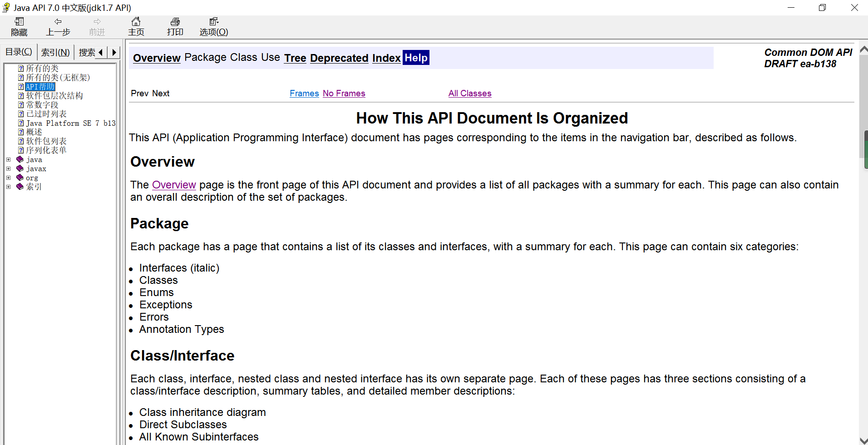Click the book icon beside org
This screenshot has height=445, width=868.
point(20,178)
